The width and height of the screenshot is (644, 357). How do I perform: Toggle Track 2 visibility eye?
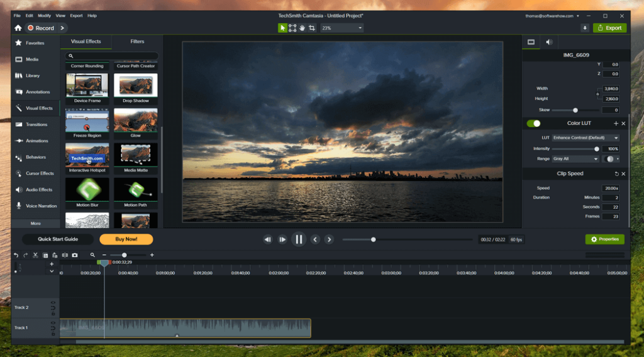tap(53, 303)
